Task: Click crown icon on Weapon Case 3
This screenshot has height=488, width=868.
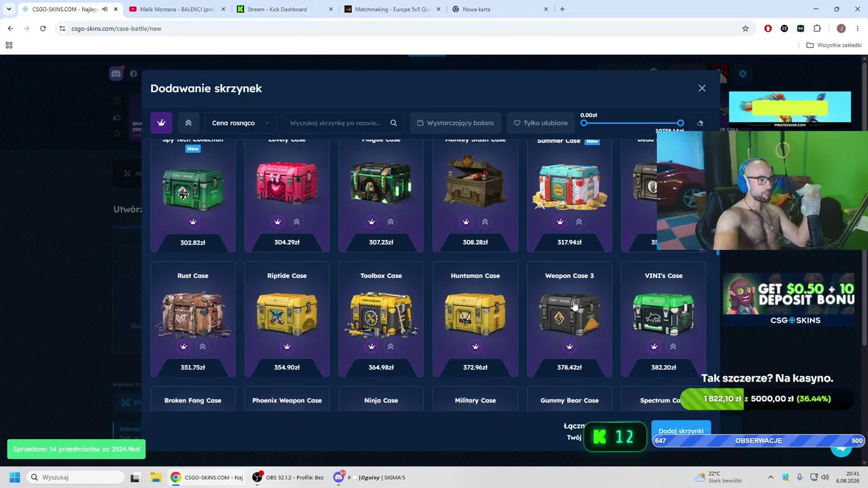Action: (x=570, y=346)
